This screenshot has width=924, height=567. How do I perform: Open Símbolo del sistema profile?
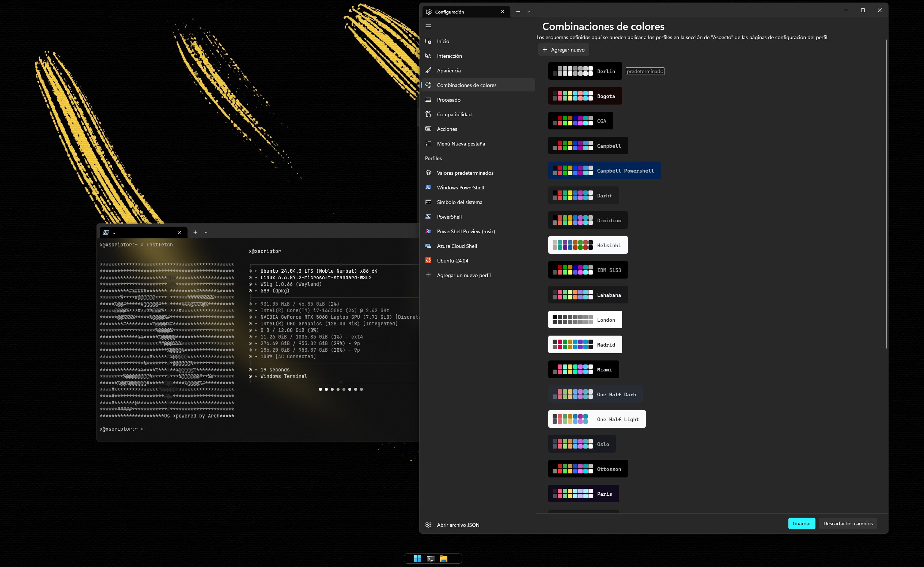click(x=459, y=202)
